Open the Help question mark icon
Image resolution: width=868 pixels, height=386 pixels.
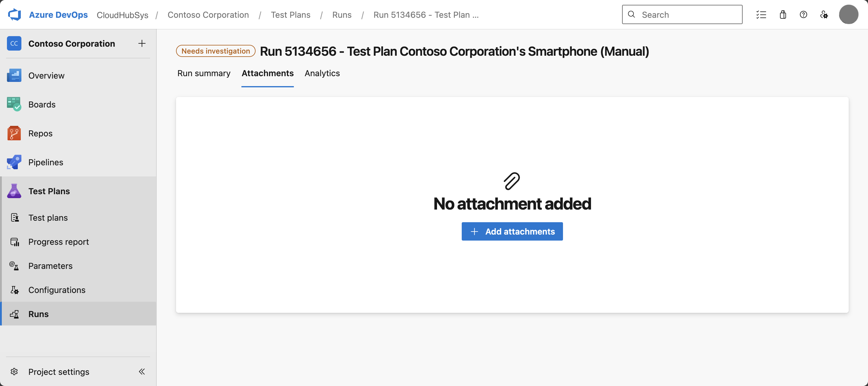click(804, 14)
